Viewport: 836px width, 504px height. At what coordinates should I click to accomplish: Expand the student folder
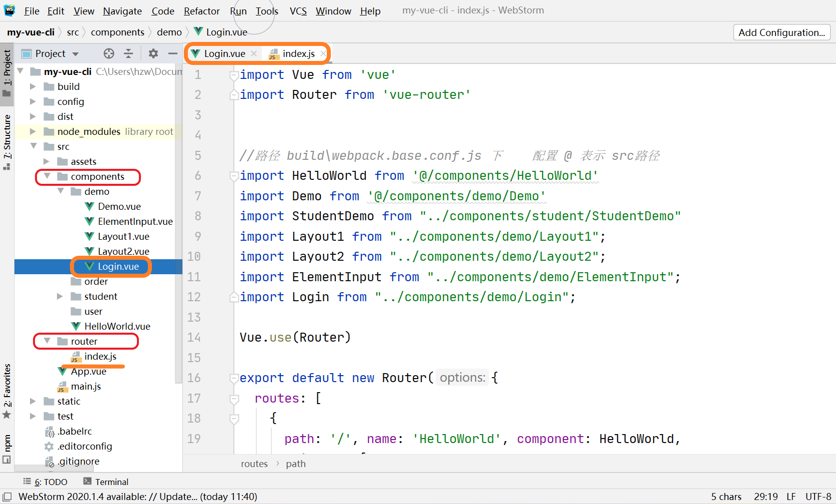(60, 296)
